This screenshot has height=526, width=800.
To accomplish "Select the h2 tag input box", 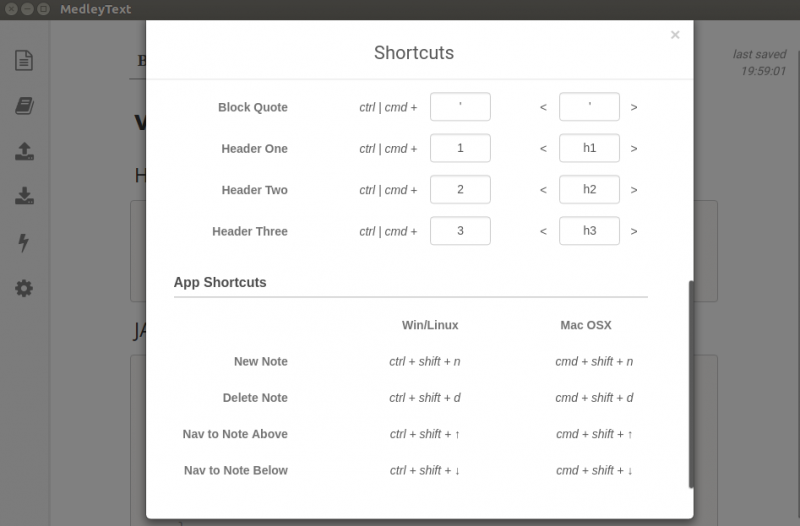I will click(x=589, y=190).
